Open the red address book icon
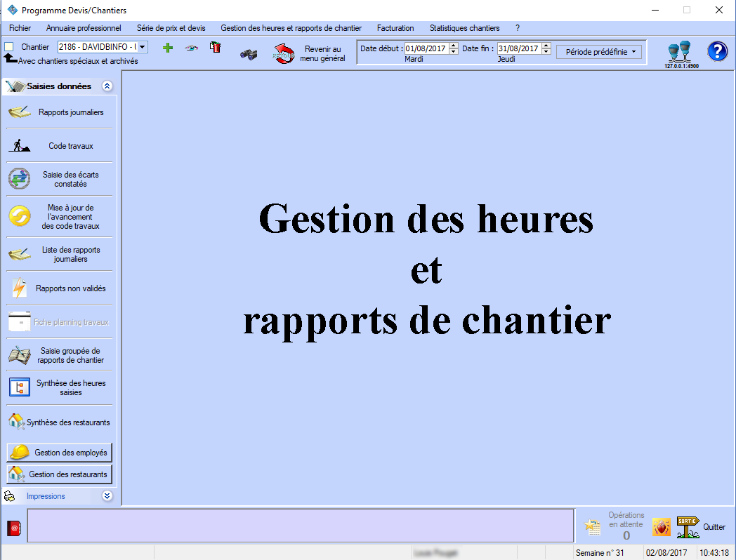The height and width of the screenshot is (560, 736). point(14,528)
